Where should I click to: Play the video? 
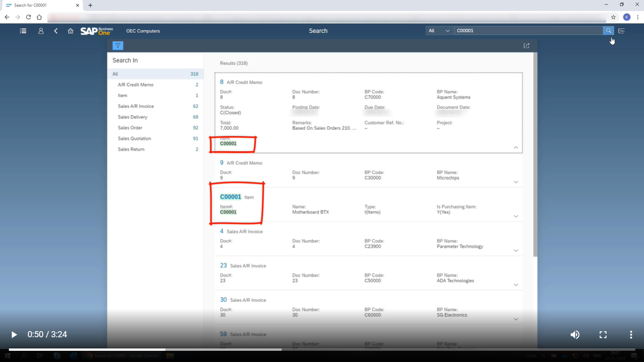click(14, 335)
